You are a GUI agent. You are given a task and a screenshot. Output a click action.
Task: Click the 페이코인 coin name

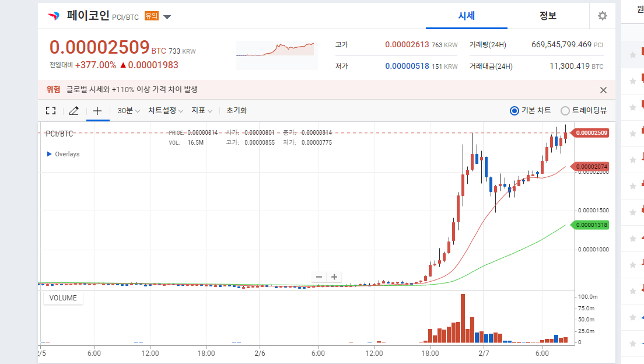[88, 16]
